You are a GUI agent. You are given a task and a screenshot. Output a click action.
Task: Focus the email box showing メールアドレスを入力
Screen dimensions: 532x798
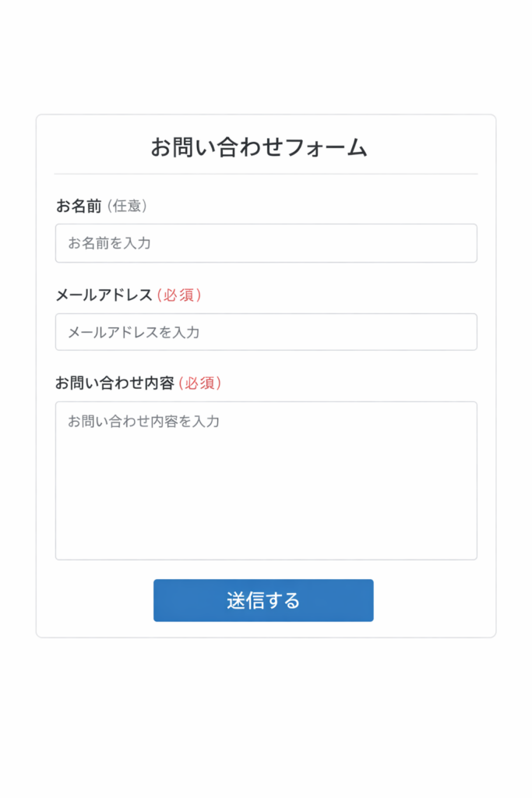[266, 331]
